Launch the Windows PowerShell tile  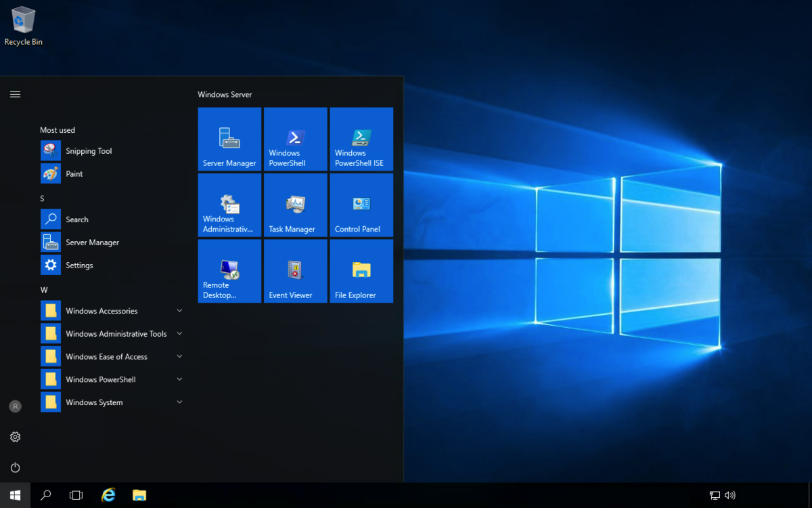[295, 139]
